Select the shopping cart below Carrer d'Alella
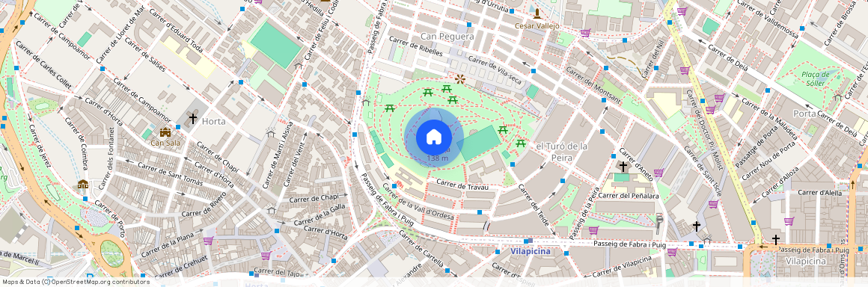Viewport: 868px width, 287px height. click(x=789, y=221)
